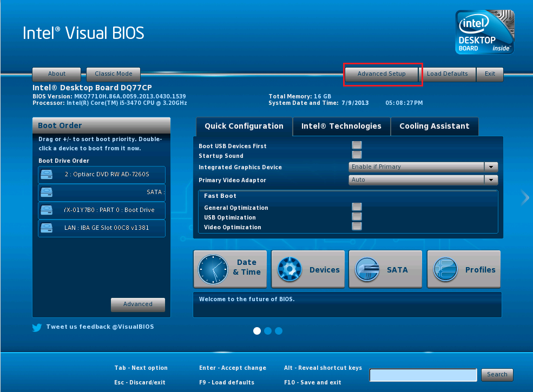Click the Twitter bird icon
The image size is (533, 392).
37,327
